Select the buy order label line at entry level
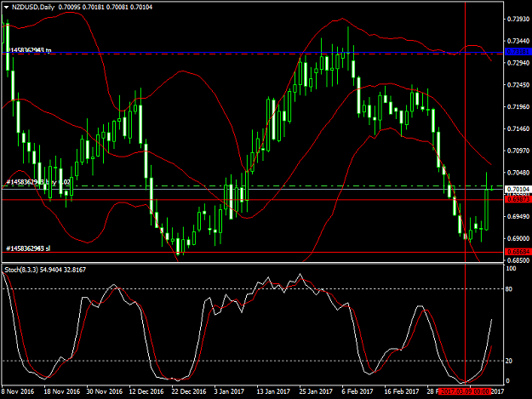The height and width of the screenshot is (399, 532). point(38,182)
